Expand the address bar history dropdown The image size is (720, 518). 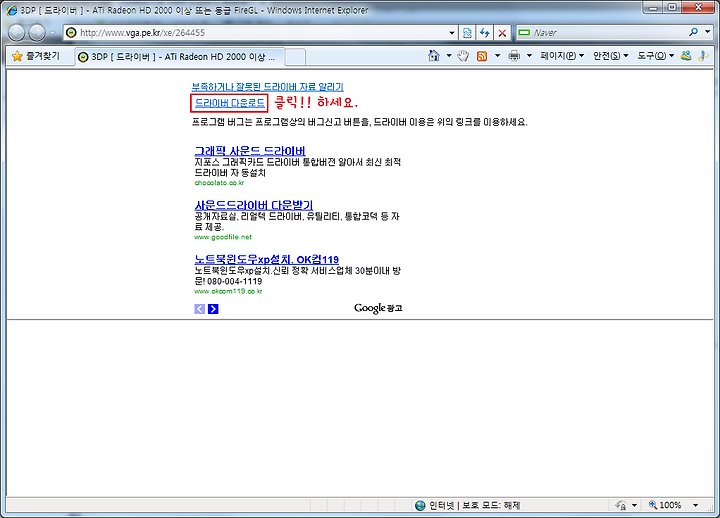(x=452, y=33)
